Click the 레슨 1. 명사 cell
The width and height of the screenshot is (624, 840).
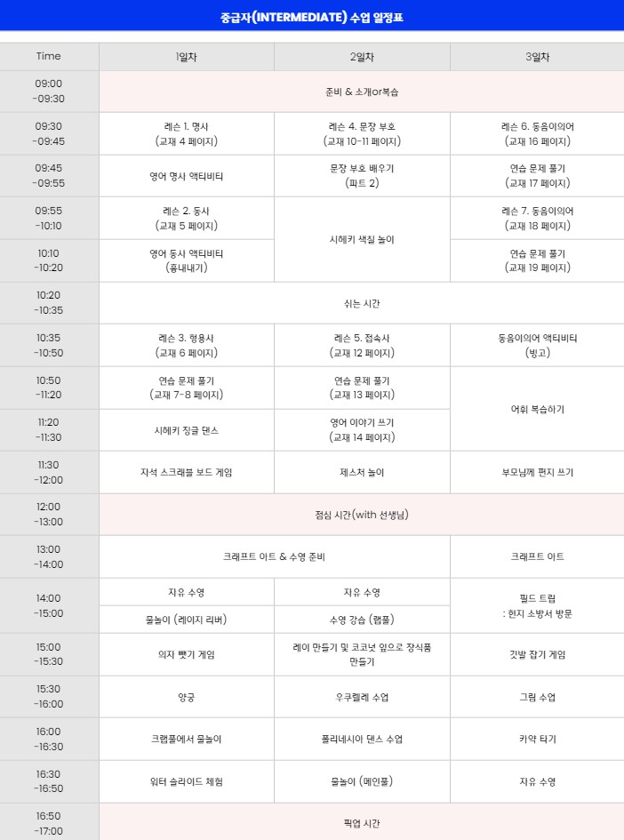pyautogui.click(x=187, y=134)
